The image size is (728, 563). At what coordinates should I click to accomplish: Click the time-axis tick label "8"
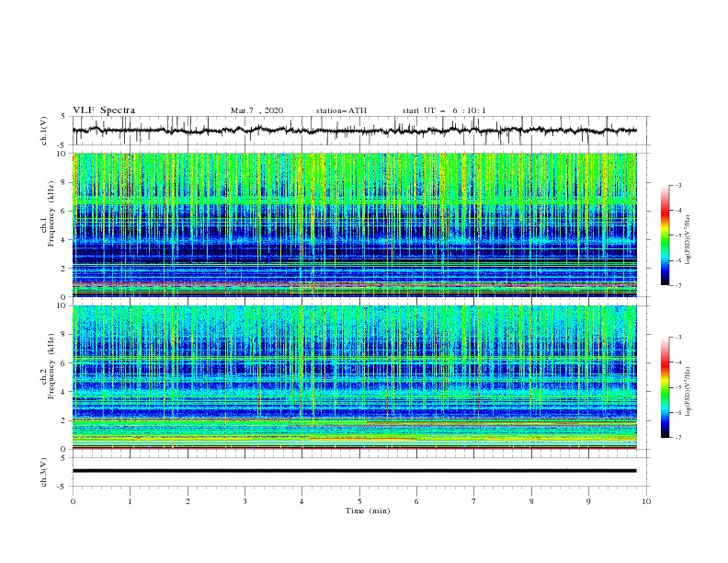pos(531,501)
